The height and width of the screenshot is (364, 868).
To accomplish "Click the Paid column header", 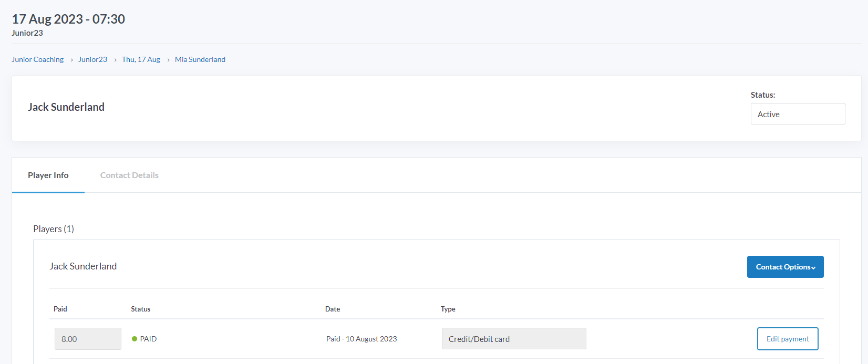I will [60, 309].
